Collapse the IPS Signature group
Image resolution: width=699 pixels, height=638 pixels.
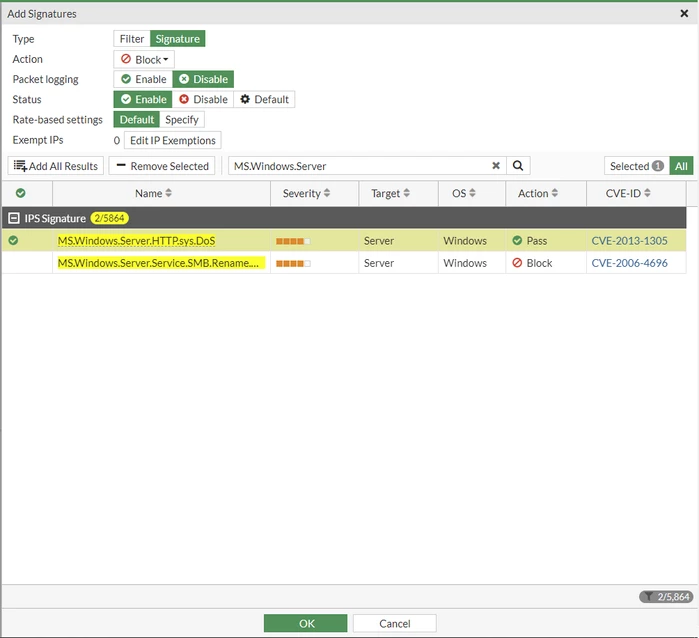tap(14, 218)
